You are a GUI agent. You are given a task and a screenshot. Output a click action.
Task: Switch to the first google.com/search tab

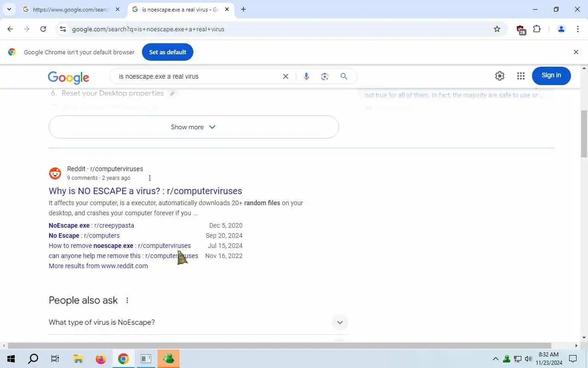pyautogui.click(x=71, y=9)
